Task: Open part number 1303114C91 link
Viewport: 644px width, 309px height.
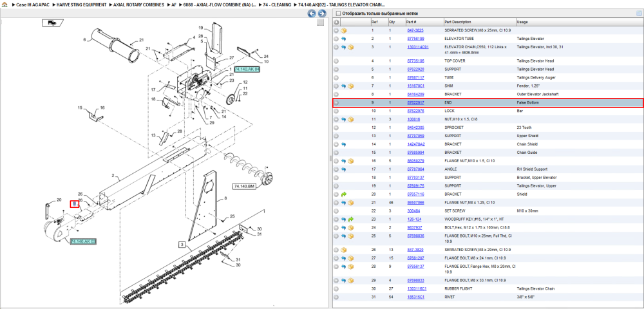Action: coord(418,47)
